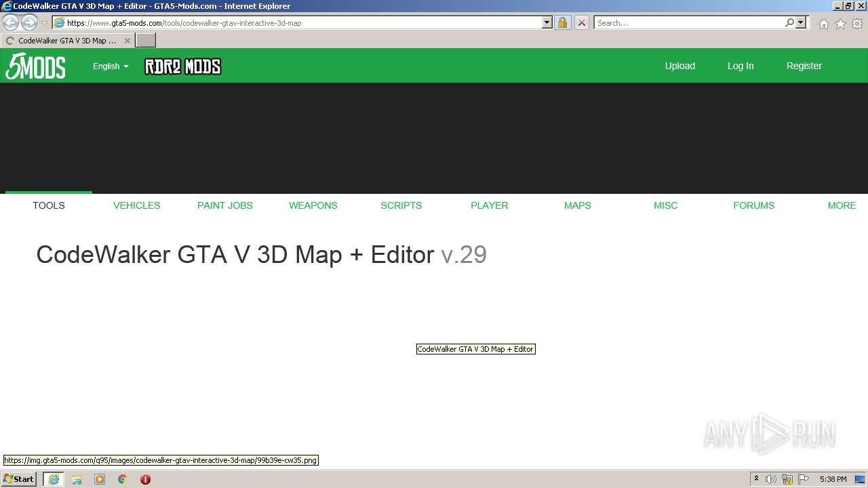Viewport: 868px width, 488px height.
Task: Click the Register link
Action: 804,66
